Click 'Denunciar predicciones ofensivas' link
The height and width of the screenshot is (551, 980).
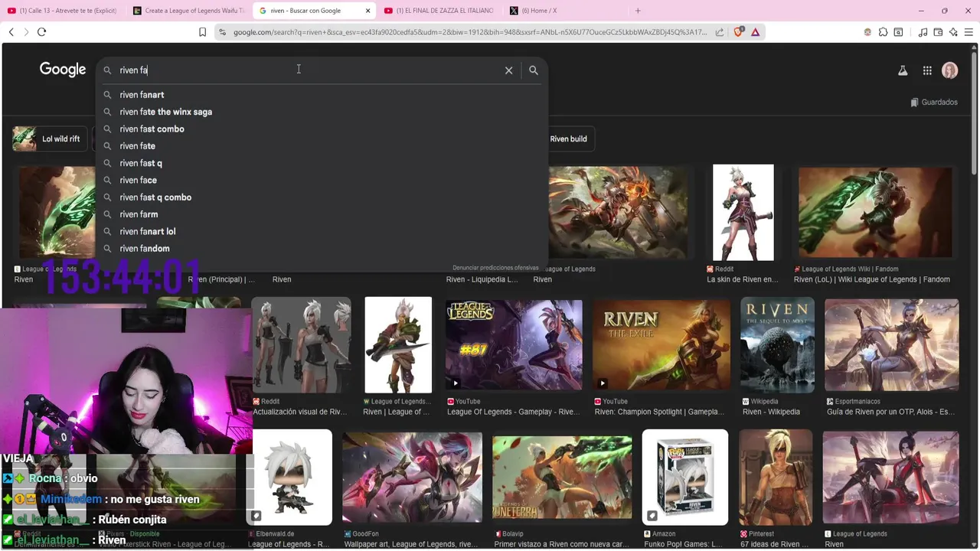click(495, 268)
